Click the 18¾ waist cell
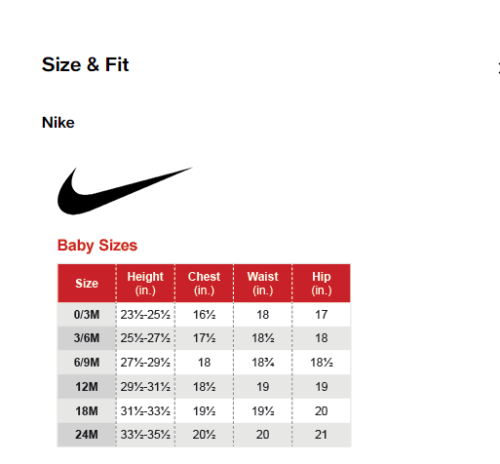This screenshot has height=464, width=500. point(263,362)
